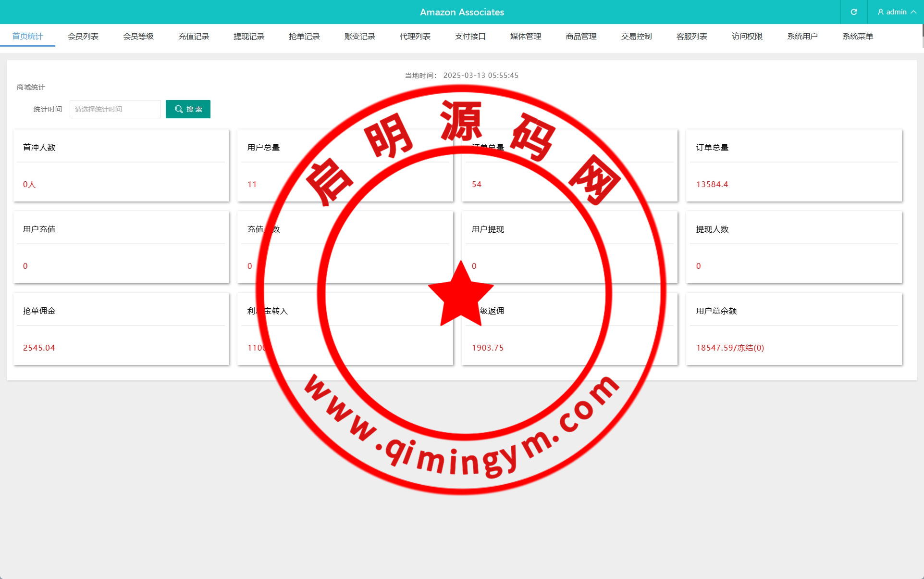Click the 统计时间 date input field
Image resolution: width=924 pixels, height=579 pixels.
click(115, 109)
